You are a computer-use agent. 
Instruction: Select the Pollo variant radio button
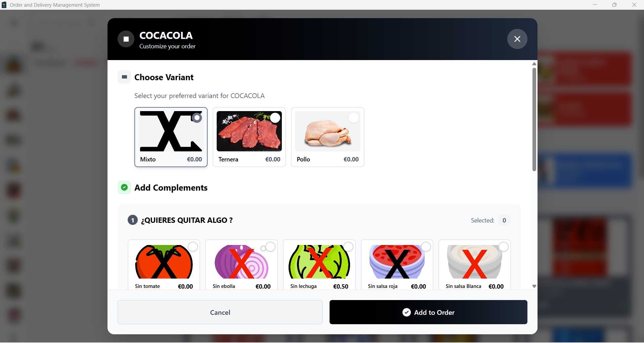[x=353, y=118]
